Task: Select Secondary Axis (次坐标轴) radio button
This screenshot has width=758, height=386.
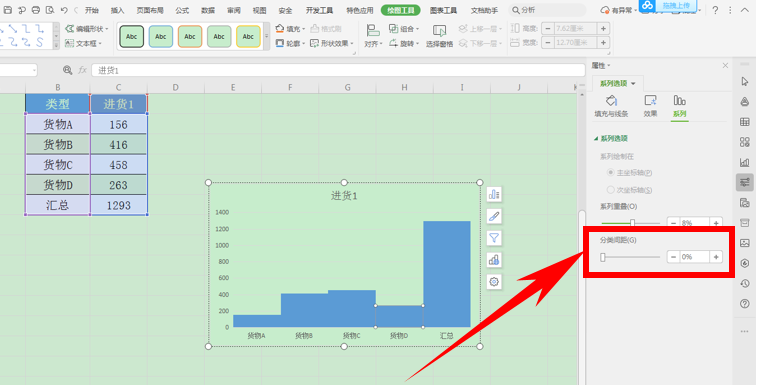Action: (x=611, y=190)
